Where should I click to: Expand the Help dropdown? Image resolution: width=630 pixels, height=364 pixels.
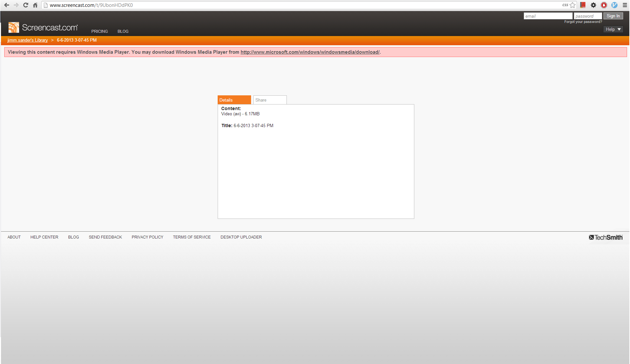click(x=613, y=29)
